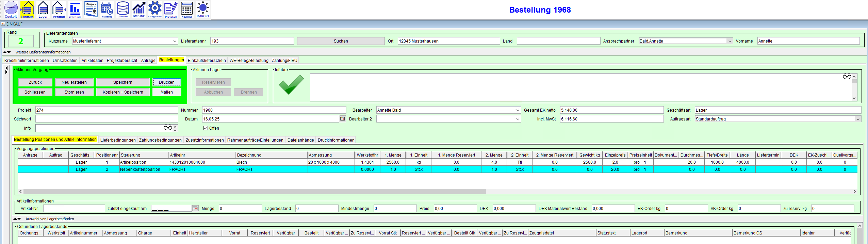Screen dimensions: 868x244
Task: Open the Verkauf module
Action: (59, 10)
